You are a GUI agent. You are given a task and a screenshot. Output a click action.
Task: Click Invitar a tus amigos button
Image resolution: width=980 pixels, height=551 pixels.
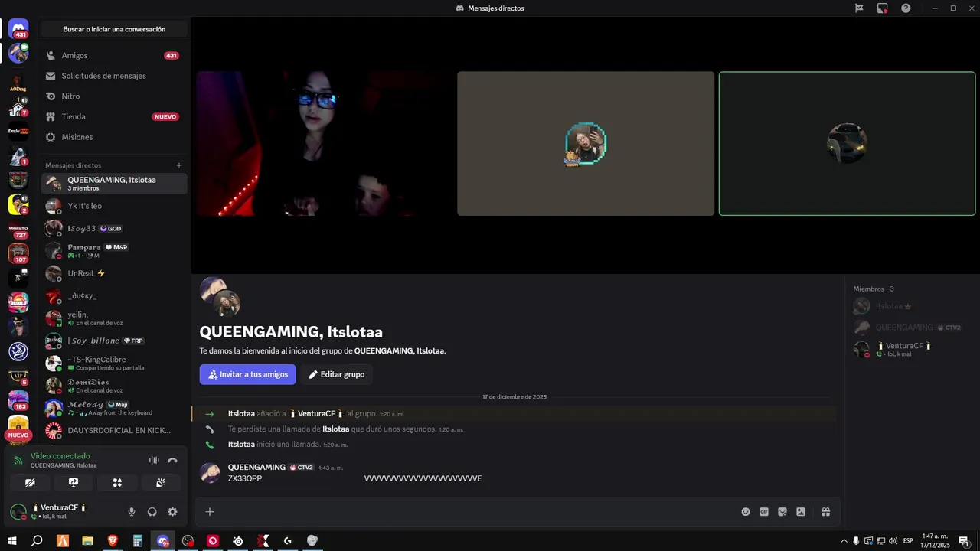(247, 374)
